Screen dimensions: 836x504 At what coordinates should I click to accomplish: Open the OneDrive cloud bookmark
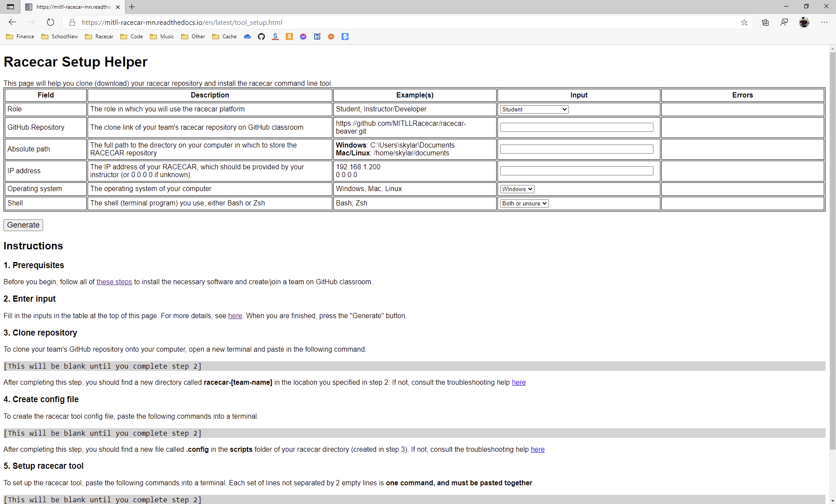pyautogui.click(x=247, y=37)
